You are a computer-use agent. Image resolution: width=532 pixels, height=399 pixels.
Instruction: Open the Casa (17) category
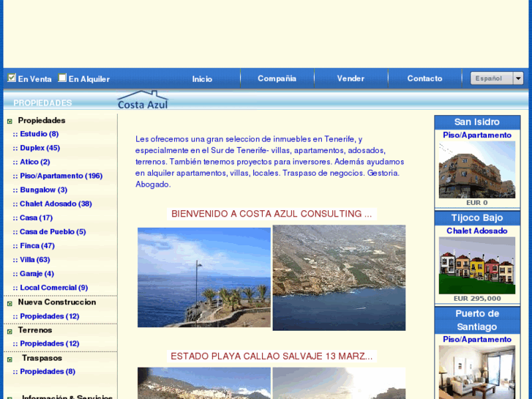tap(37, 217)
